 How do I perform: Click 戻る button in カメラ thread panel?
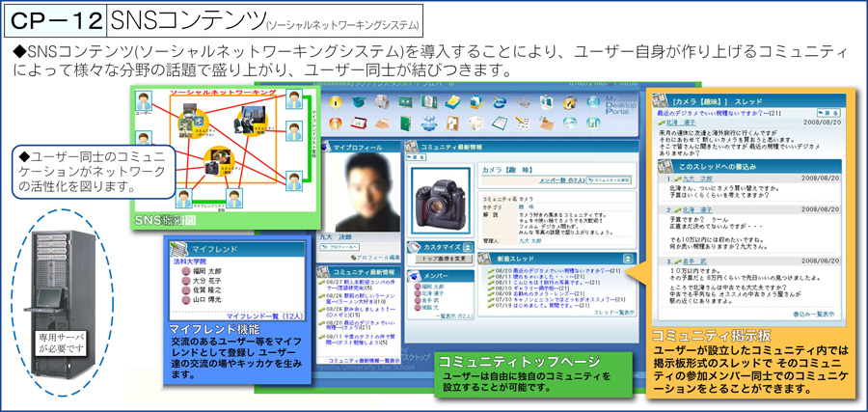click(x=827, y=113)
